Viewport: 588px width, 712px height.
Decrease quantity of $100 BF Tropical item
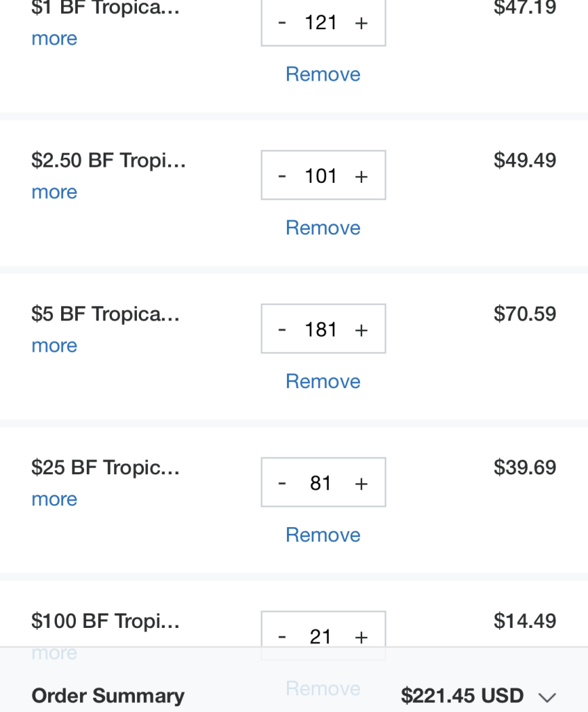click(282, 636)
